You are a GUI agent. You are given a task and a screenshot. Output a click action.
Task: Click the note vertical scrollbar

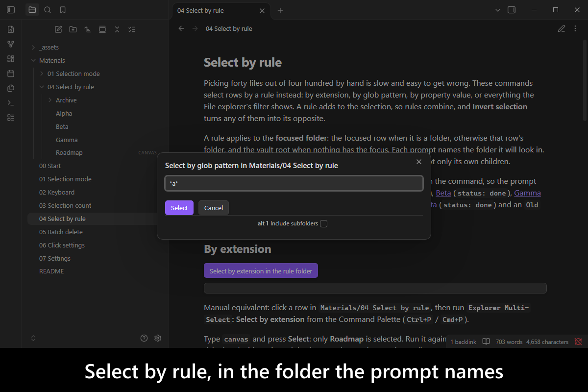pyautogui.click(x=585, y=81)
